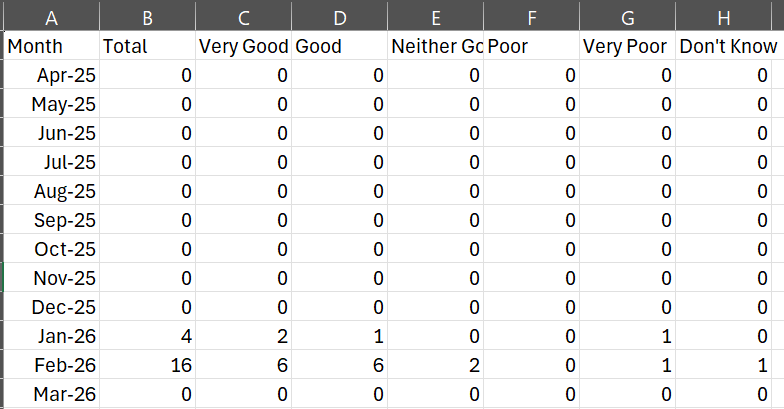Screen dimensions: 784x409
Task: Click the column C header
Action: [x=243, y=16]
